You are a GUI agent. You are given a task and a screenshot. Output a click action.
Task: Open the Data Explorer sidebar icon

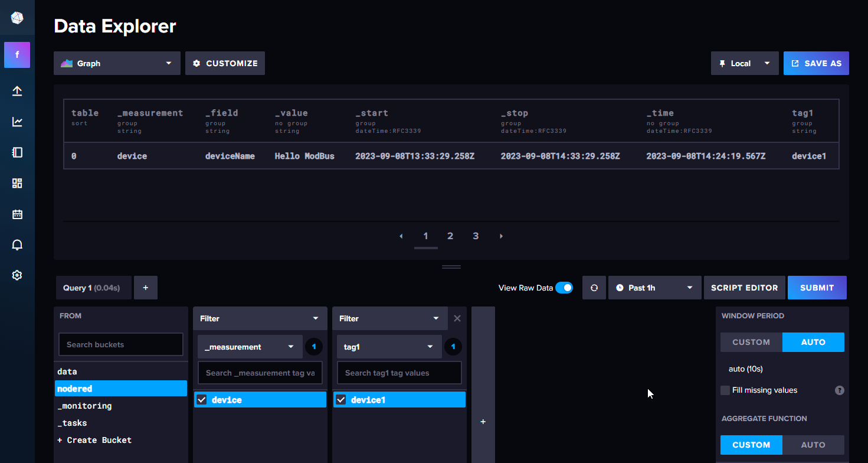[x=17, y=122]
